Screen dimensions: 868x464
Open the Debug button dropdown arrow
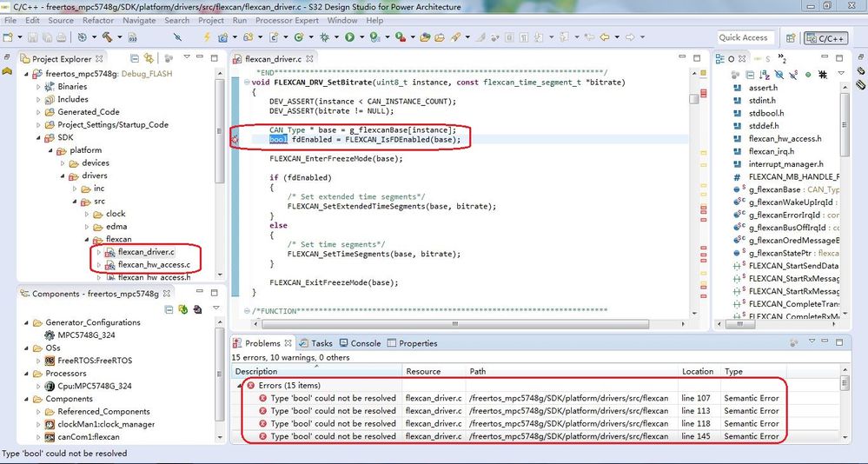coord(336,37)
